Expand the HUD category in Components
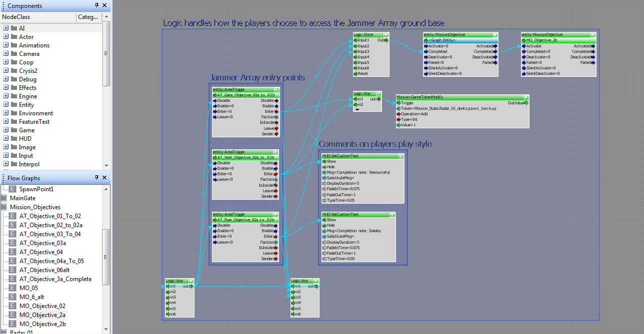 (5, 138)
